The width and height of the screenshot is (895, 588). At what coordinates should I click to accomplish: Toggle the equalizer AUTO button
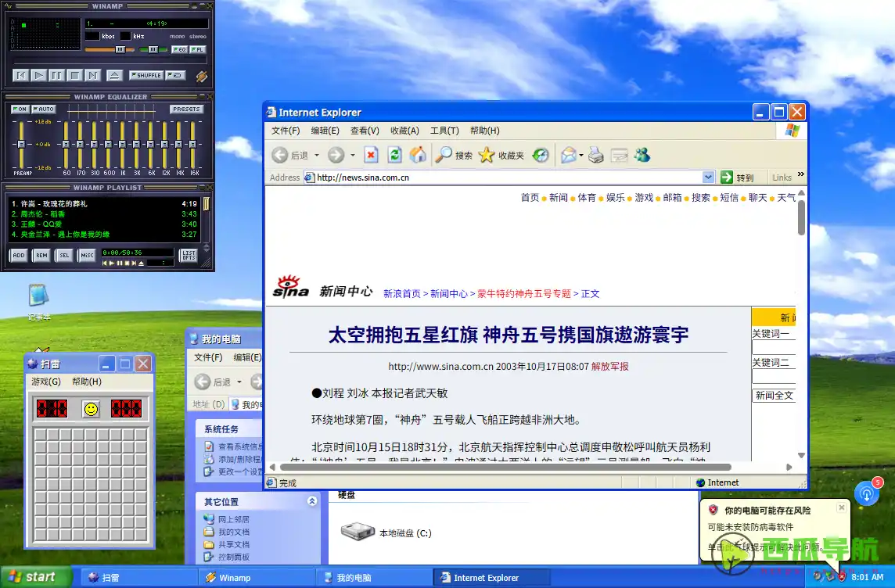pos(43,109)
